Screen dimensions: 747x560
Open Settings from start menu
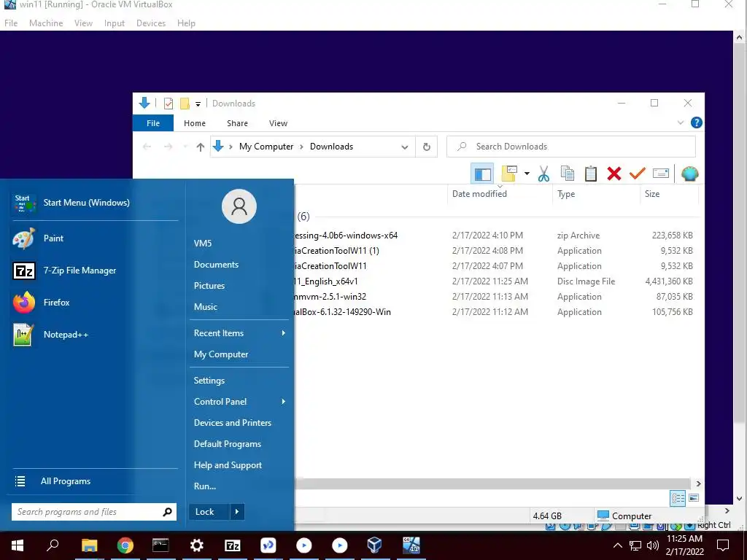[209, 381]
